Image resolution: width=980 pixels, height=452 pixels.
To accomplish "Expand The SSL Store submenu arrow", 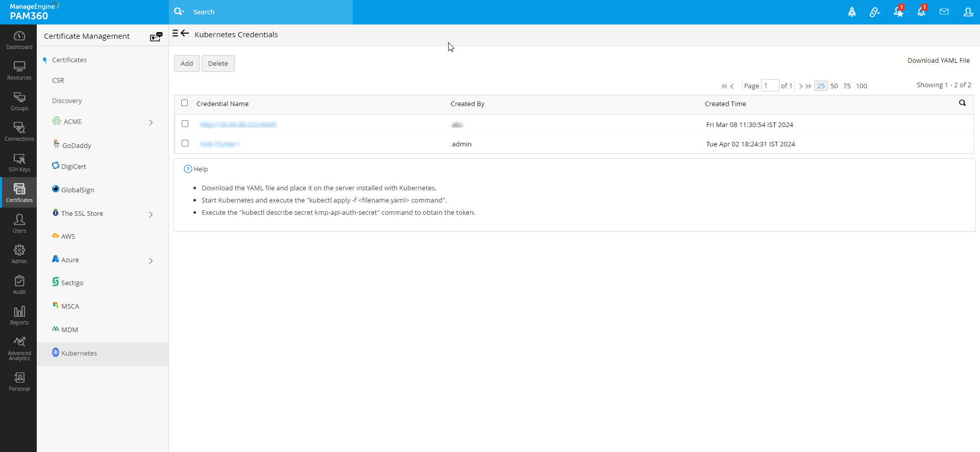I will pyautogui.click(x=151, y=214).
